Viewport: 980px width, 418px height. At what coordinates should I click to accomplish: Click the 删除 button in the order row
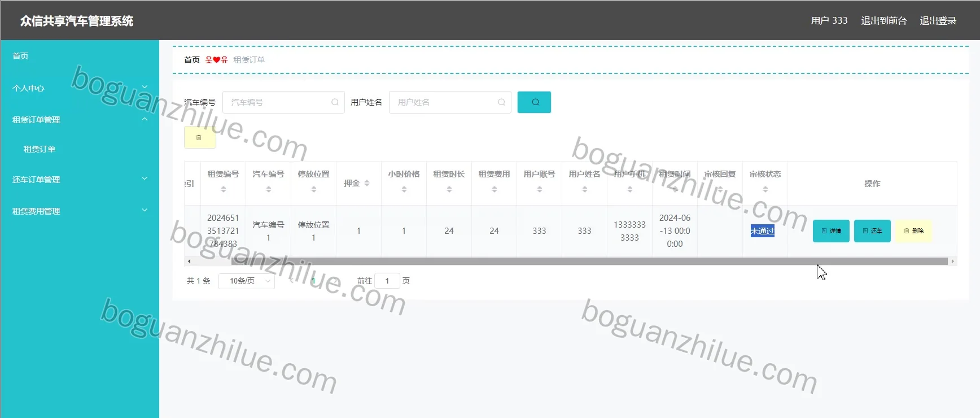pos(913,231)
